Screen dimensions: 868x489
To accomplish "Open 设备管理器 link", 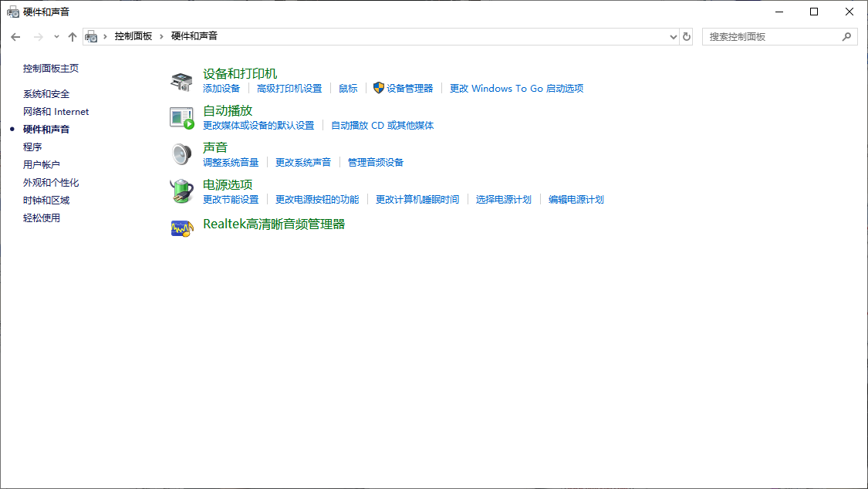I will pos(410,89).
